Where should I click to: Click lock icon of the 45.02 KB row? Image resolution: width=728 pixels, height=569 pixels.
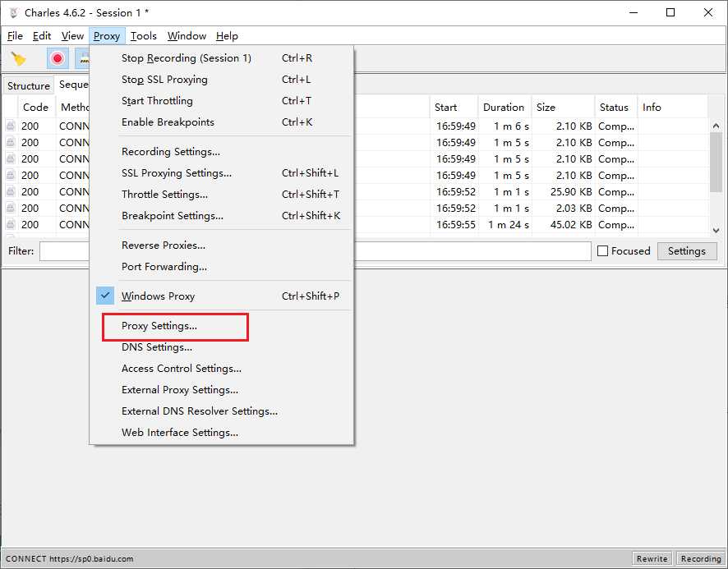[x=10, y=224]
